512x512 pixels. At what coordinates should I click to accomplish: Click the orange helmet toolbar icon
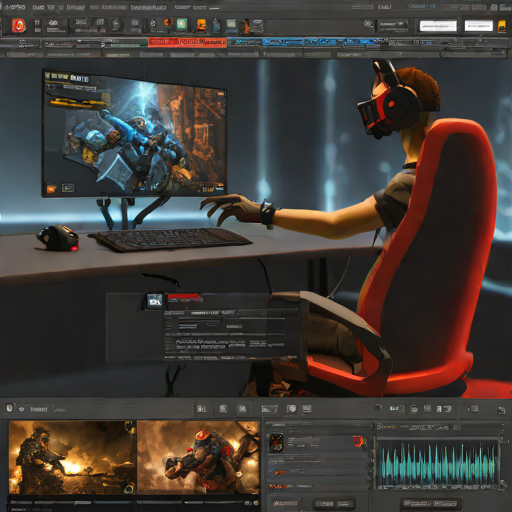click(x=201, y=25)
